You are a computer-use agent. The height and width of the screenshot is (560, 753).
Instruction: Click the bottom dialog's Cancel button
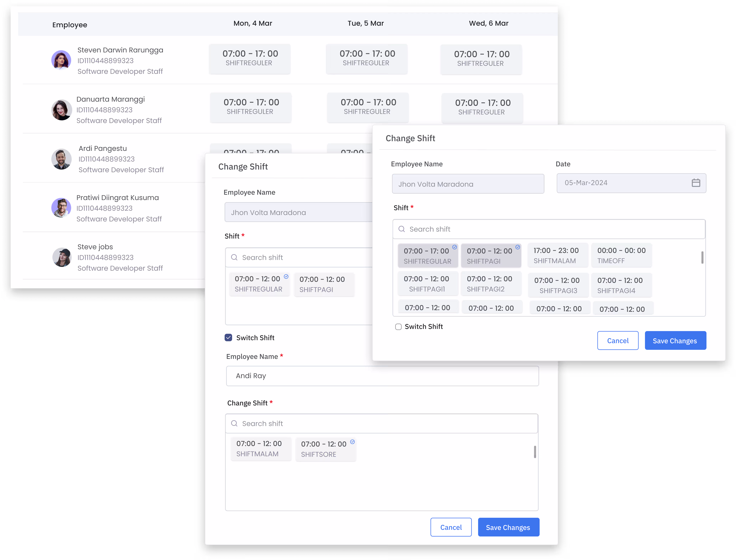point(451,527)
